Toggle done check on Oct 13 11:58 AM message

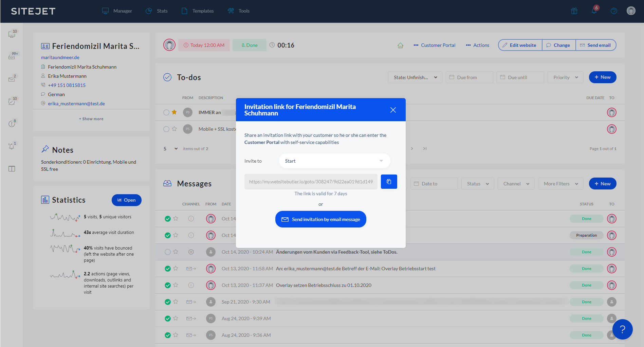coord(168,269)
